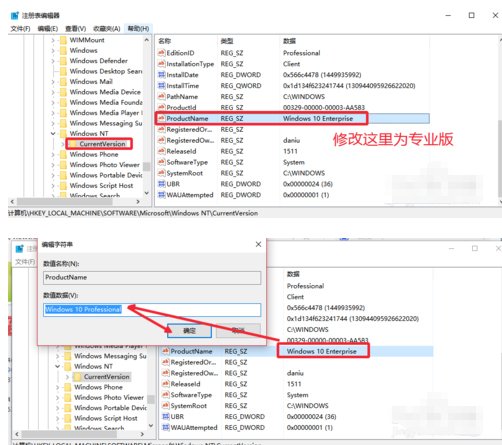Select the Windows Portable Devic key in the upper window

(106, 175)
